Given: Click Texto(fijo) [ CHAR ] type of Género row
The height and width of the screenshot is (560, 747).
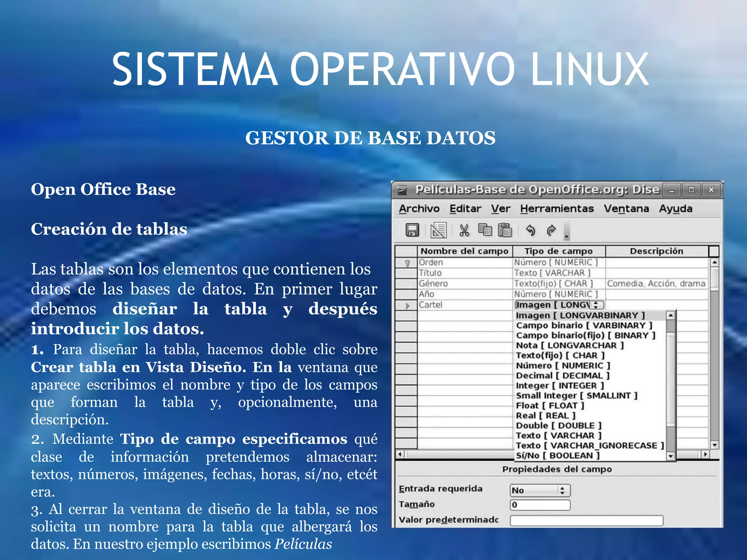Looking at the screenshot, I should pos(559,284).
